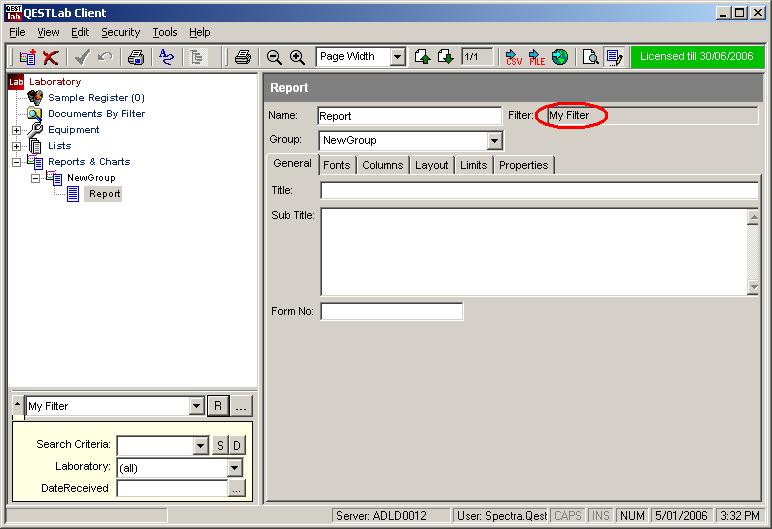This screenshot has width=772, height=529.
Task: Export report to CSV
Action: [513, 58]
